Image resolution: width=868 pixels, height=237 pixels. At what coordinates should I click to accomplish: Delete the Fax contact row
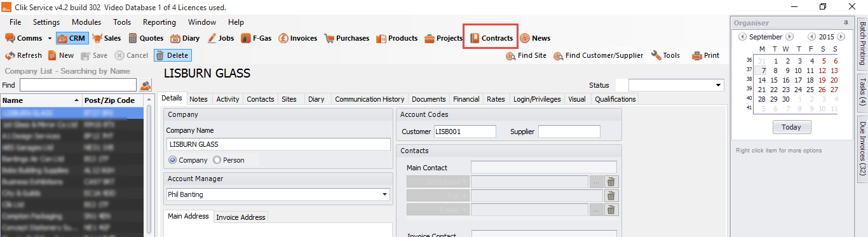(x=611, y=196)
